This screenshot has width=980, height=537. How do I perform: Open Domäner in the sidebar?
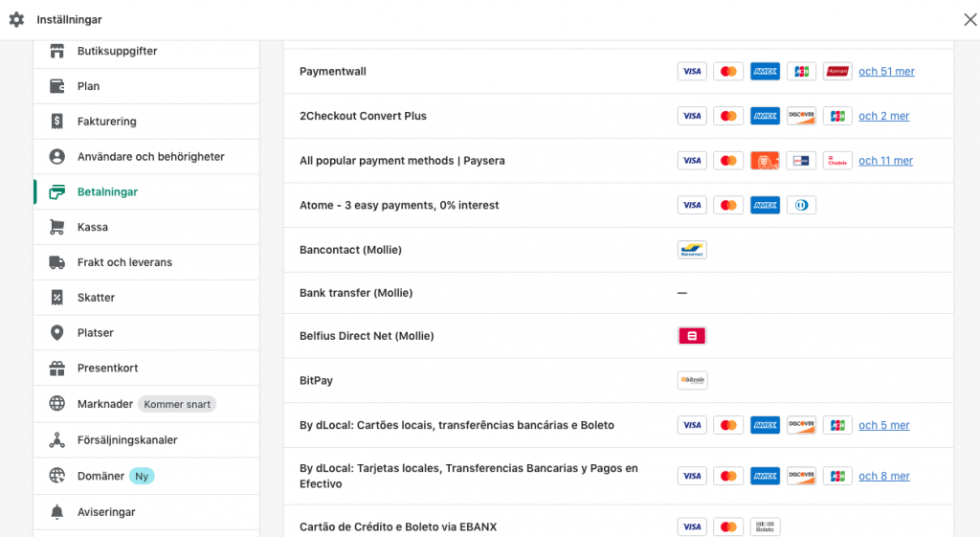pos(146,476)
